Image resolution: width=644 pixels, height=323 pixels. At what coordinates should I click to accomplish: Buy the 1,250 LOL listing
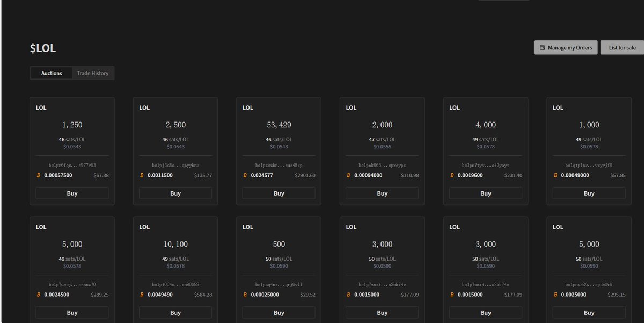(x=72, y=193)
